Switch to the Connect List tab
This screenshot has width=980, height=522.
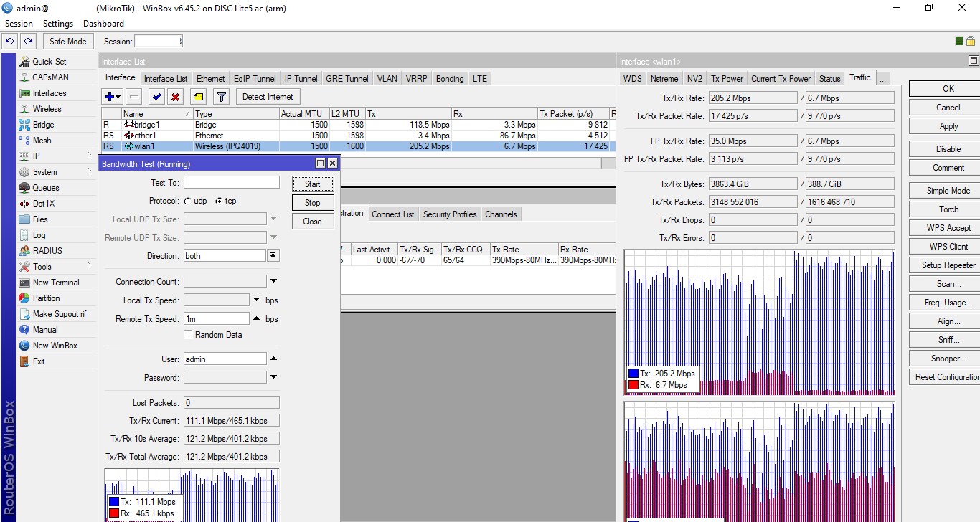pos(392,214)
